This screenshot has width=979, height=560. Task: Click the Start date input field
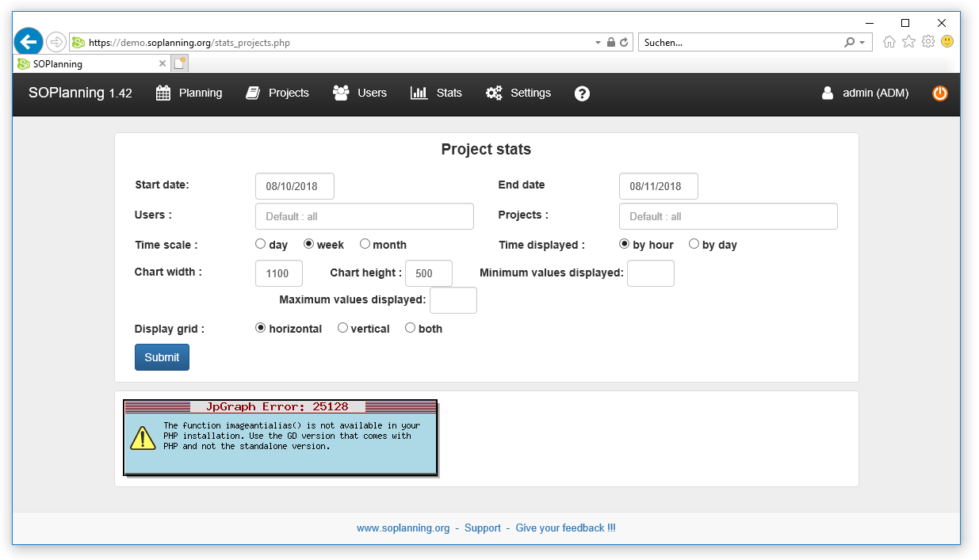[x=295, y=186]
